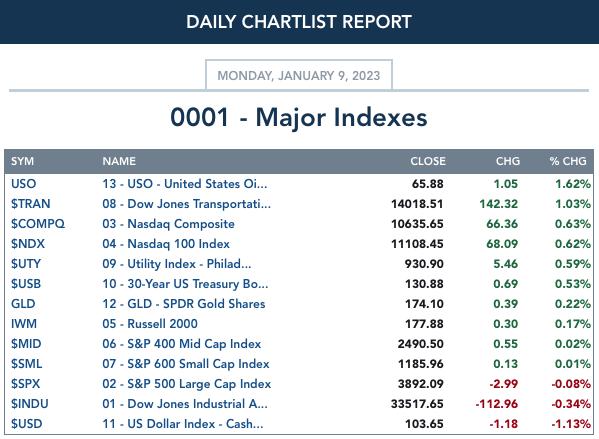Viewport: 599px width, 439px height.
Task: Open the Nasdaq Composite chart name link
Action: pos(168,224)
